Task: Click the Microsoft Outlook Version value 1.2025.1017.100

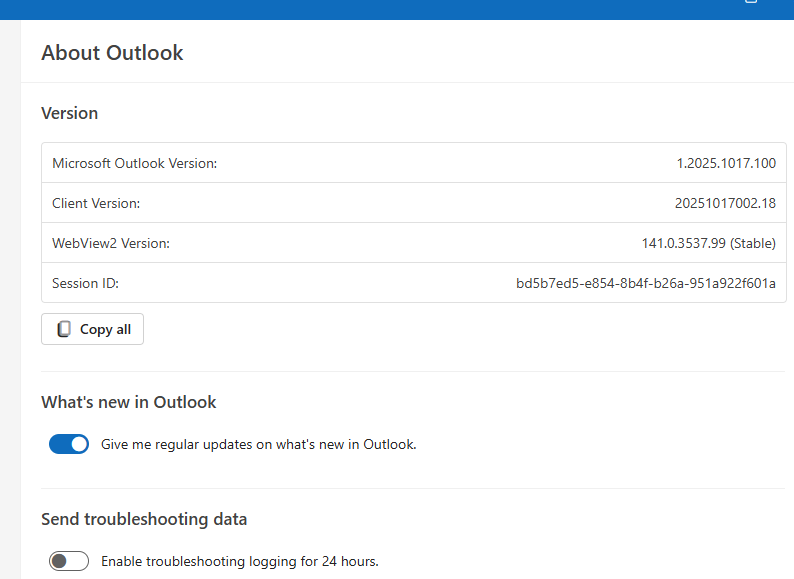Action: pyautogui.click(x=726, y=163)
